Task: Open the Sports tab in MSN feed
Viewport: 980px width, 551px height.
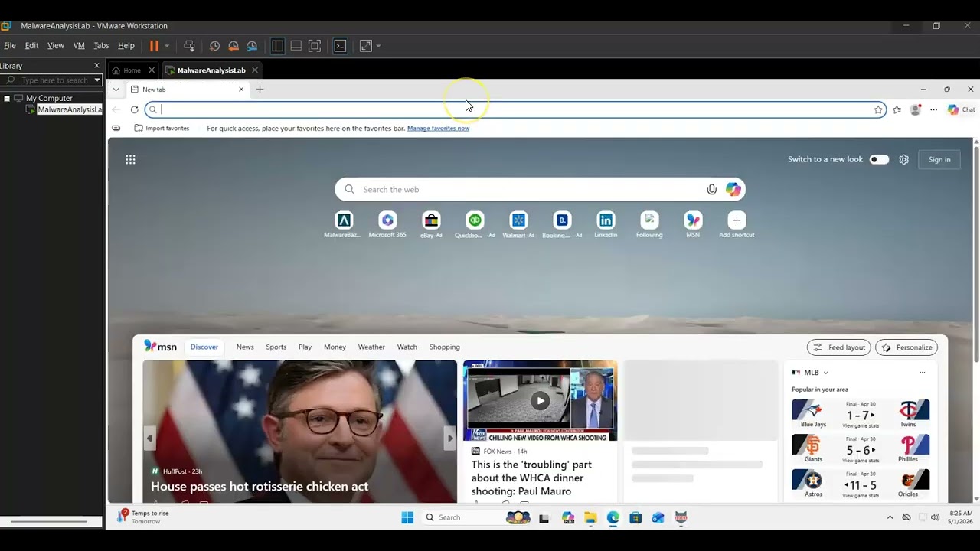Action: 276,347
